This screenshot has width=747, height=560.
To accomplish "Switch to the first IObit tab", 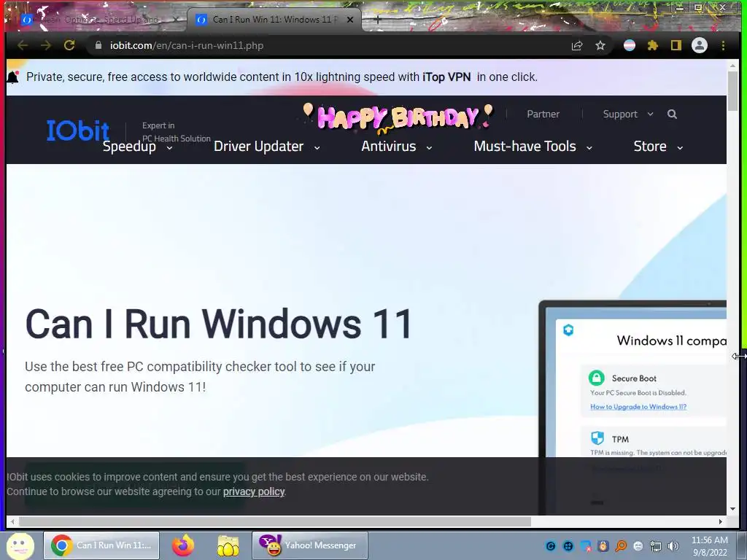I will [100, 20].
